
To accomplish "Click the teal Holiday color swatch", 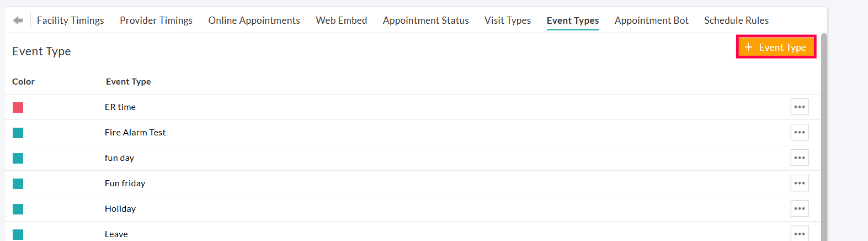I will (x=18, y=209).
